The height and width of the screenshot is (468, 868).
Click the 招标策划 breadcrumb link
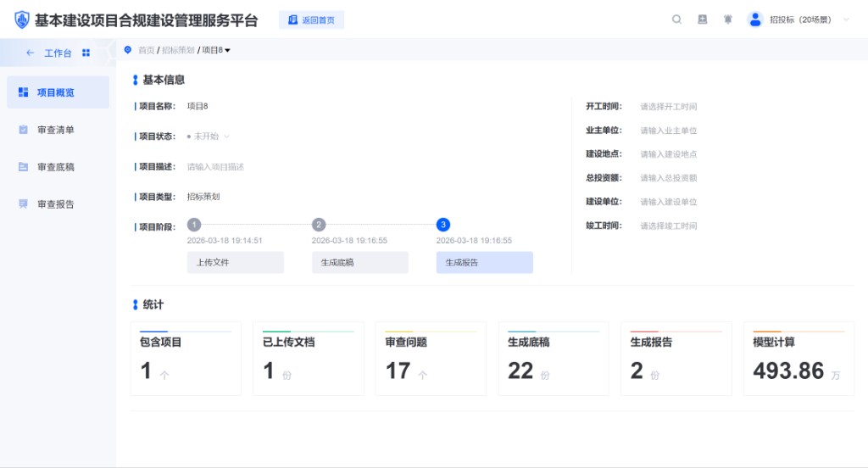[178, 50]
